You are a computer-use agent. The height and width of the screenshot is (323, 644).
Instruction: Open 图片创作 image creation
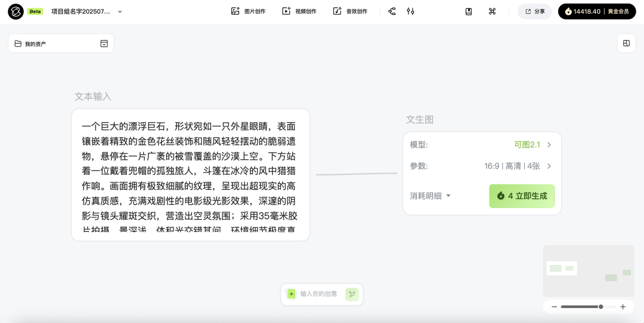click(248, 11)
